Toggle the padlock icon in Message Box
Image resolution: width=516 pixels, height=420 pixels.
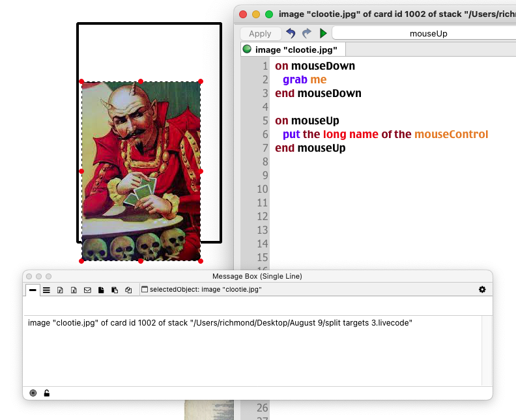pyautogui.click(x=47, y=393)
